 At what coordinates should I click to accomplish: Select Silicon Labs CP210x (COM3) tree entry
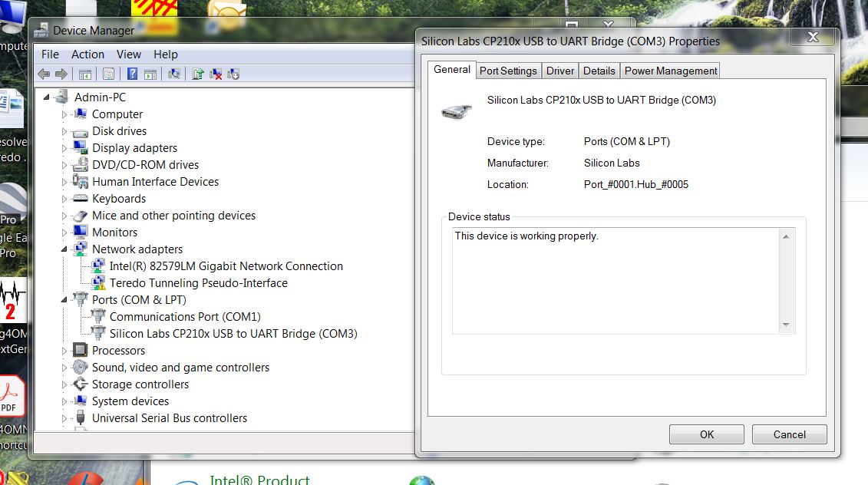[x=233, y=334]
